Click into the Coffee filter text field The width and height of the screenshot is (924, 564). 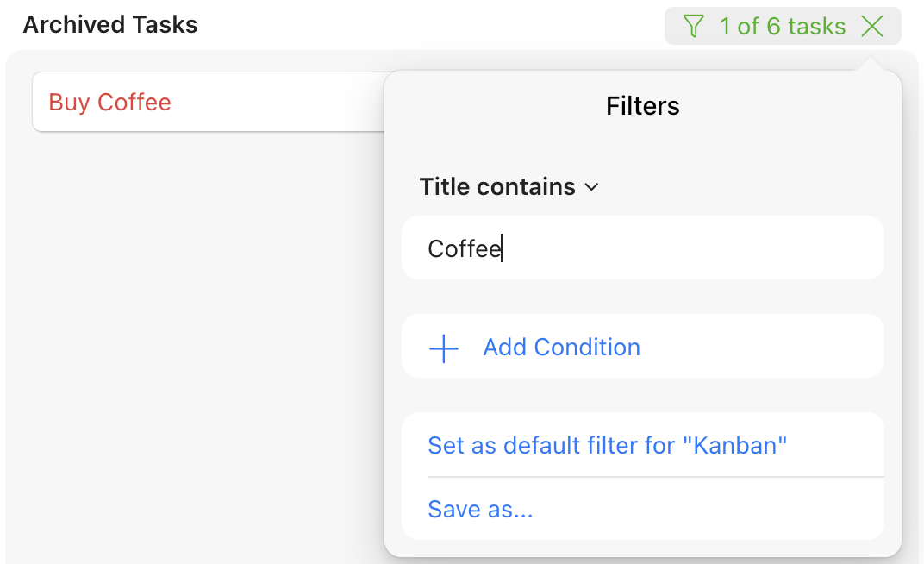click(x=642, y=248)
